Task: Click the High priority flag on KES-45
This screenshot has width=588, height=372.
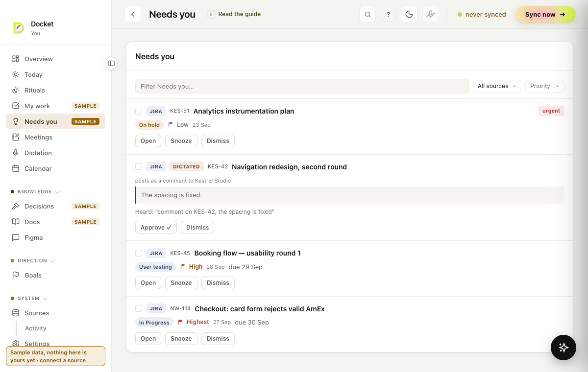Action: (183, 267)
